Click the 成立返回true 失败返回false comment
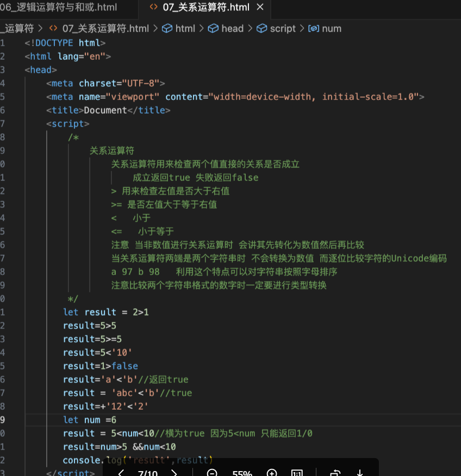 pos(196,178)
